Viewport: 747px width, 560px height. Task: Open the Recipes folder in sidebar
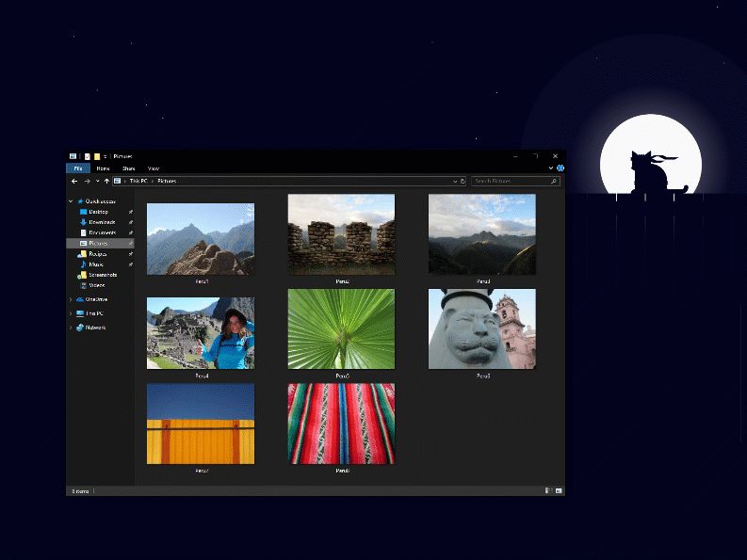97,254
